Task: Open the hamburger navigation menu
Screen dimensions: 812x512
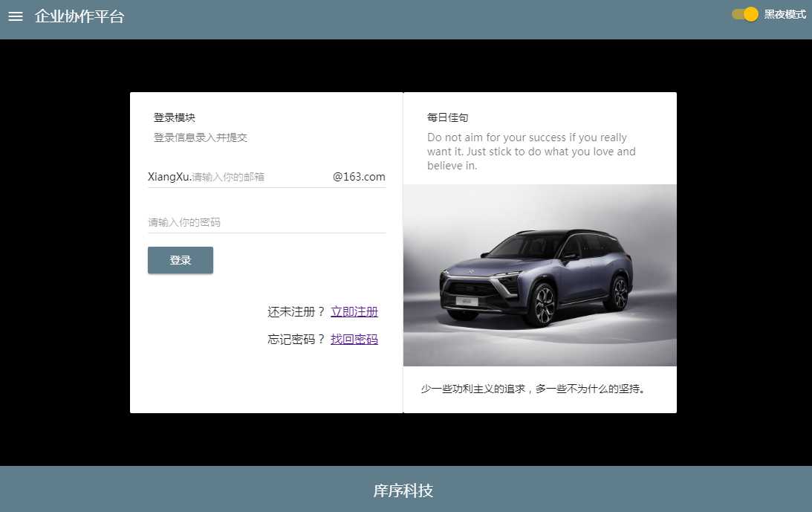Action: 16,16
